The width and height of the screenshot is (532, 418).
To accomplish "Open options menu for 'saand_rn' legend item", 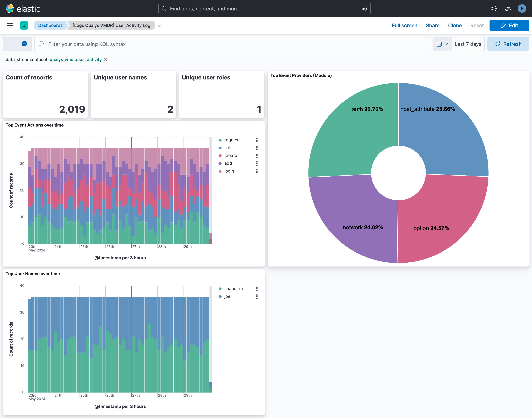I will point(257,288).
